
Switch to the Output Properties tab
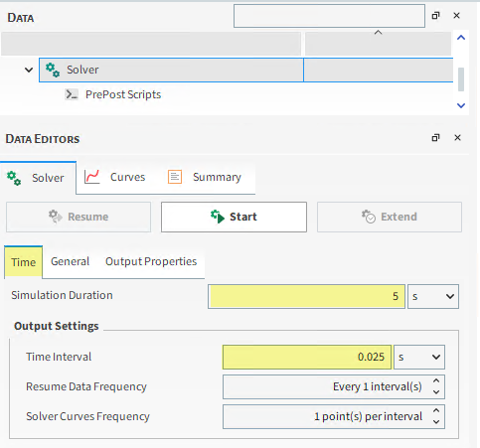(x=151, y=261)
